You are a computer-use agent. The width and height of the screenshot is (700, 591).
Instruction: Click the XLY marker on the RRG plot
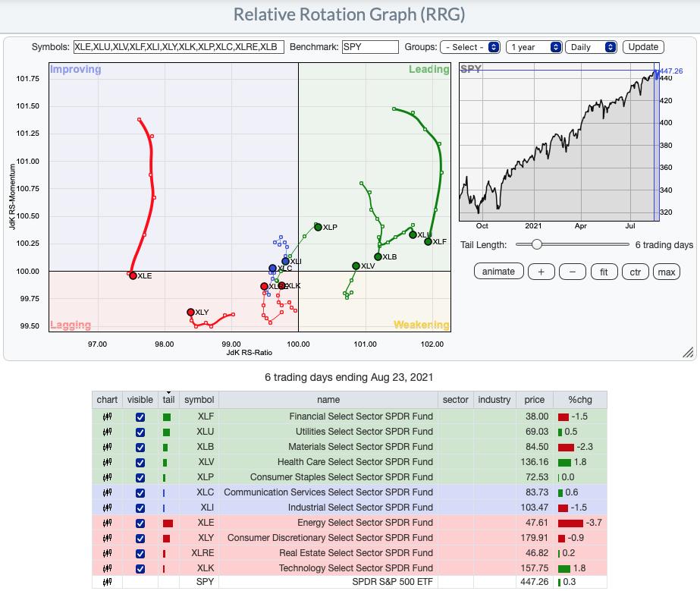(190, 313)
